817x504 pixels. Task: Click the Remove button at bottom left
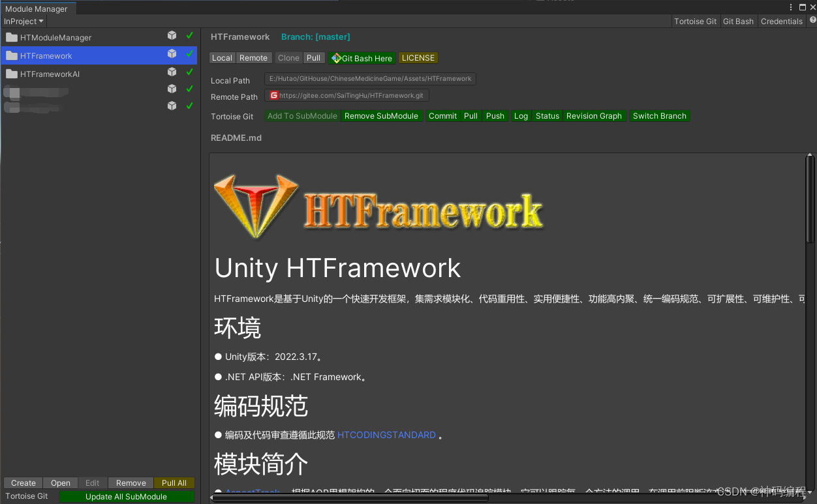tap(131, 483)
